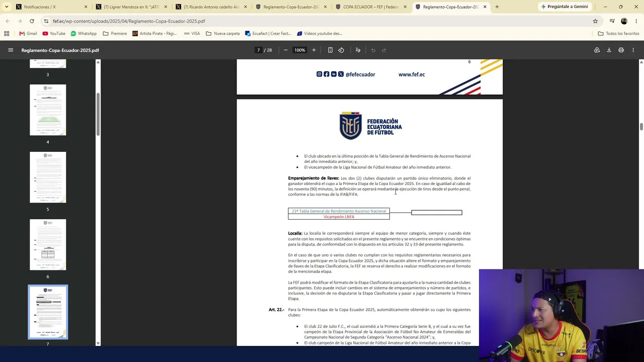
Task: Save the PDF to Google Drive
Action: click(x=597, y=50)
